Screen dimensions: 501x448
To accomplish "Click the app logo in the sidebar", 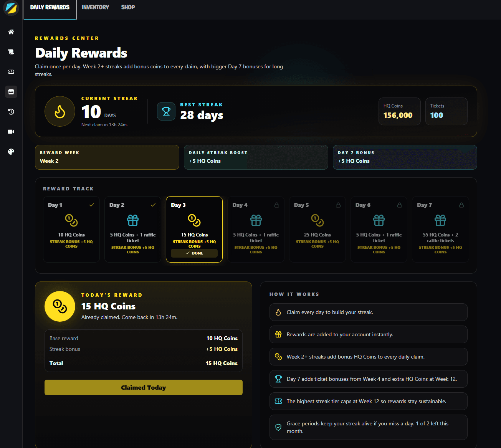I will [x=11, y=8].
